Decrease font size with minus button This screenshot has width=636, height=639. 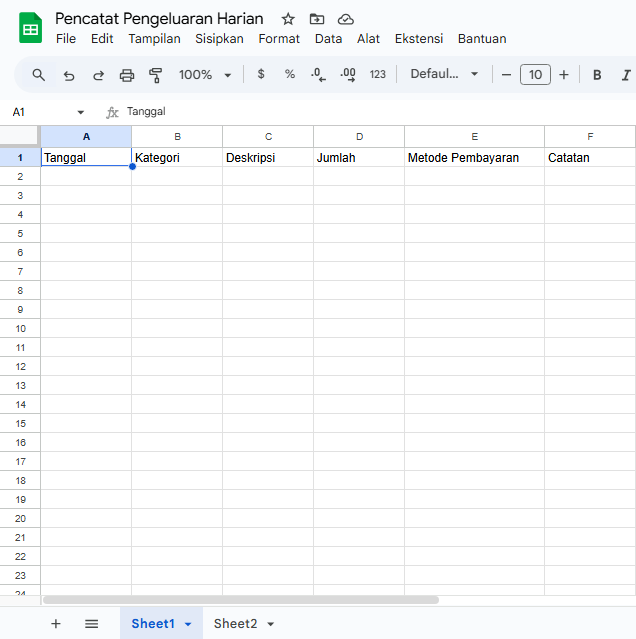click(x=507, y=75)
